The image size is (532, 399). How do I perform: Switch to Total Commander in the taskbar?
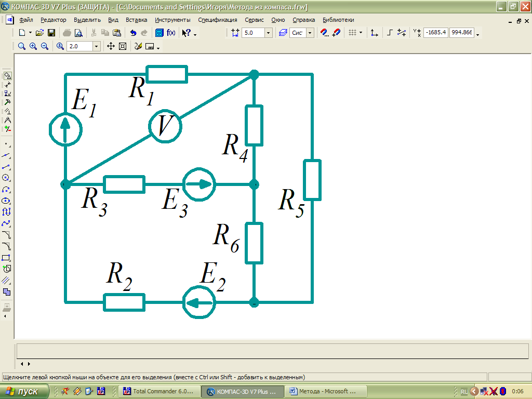tap(160, 391)
